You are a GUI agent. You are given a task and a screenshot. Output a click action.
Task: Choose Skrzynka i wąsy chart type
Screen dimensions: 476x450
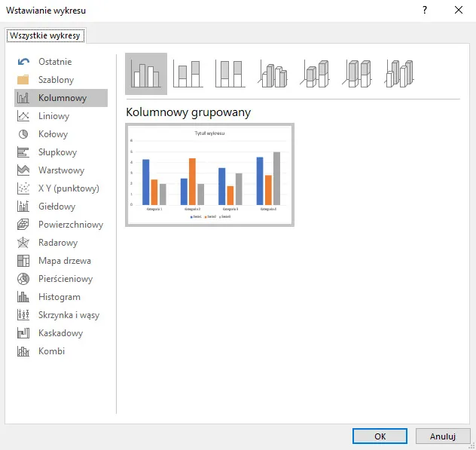click(69, 315)
